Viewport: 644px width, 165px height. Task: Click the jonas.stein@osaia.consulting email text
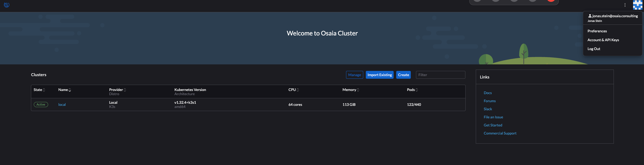tap(615, 16)
